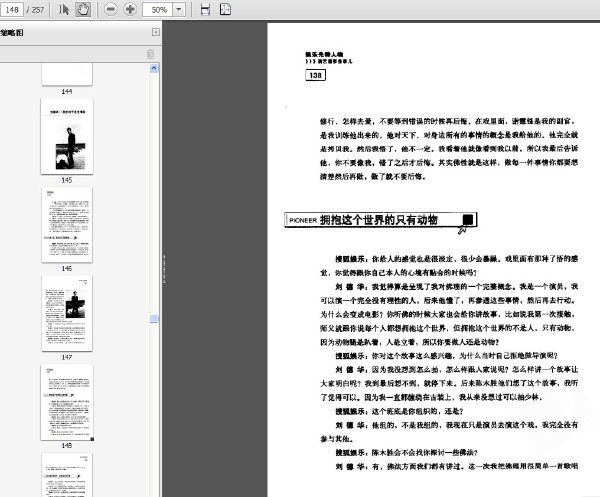The height and width of the screenshot is (497, 600).
Task: Click the panel divider collapse handle
Action: pyautogui.click(x=164, y=269)
